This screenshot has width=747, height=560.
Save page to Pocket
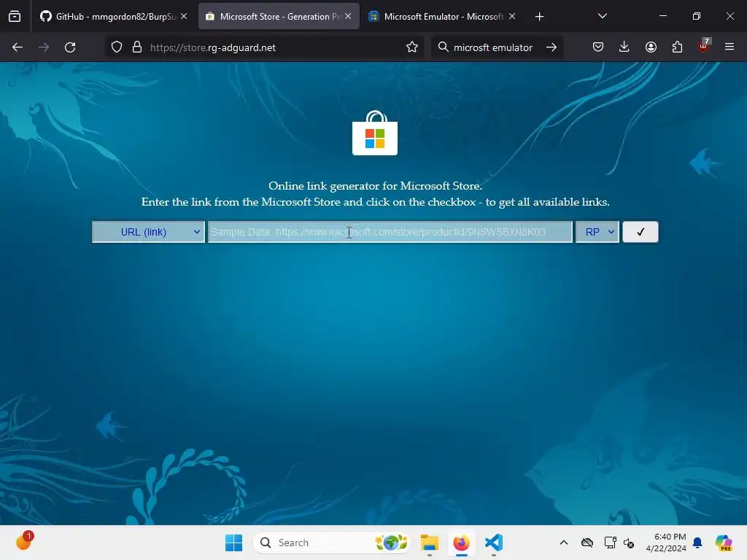598,47
